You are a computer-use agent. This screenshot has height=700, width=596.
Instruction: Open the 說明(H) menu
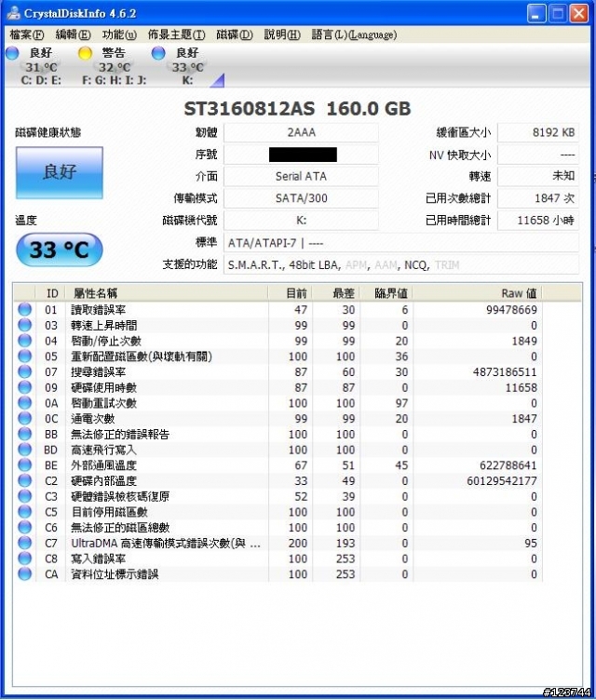point(282,34)
